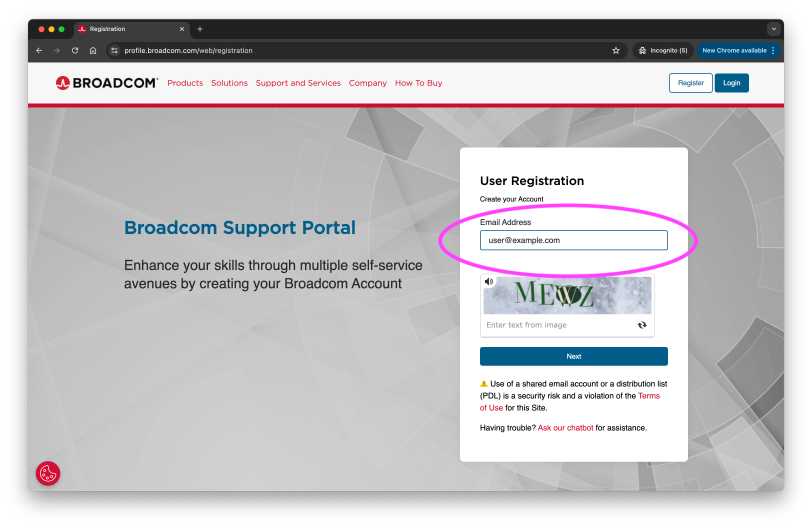The image size is (812, 528).
Task: Open the Products menu
Action: click(x=185, y=83)
